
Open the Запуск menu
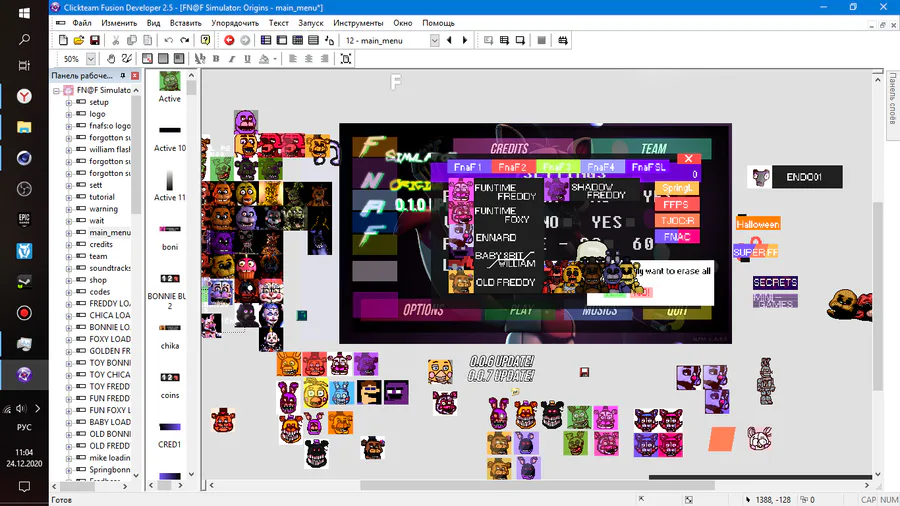[x=311, y=23]
